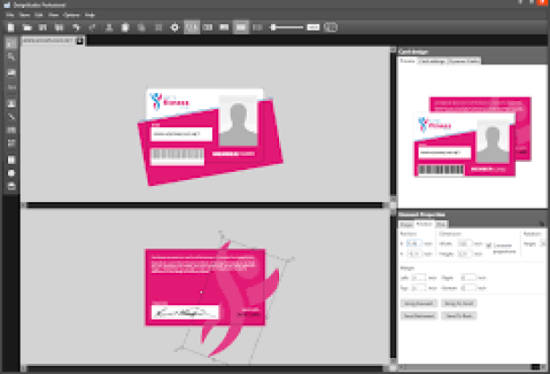Click the Bottom margin input field

[x=469, y=288]
